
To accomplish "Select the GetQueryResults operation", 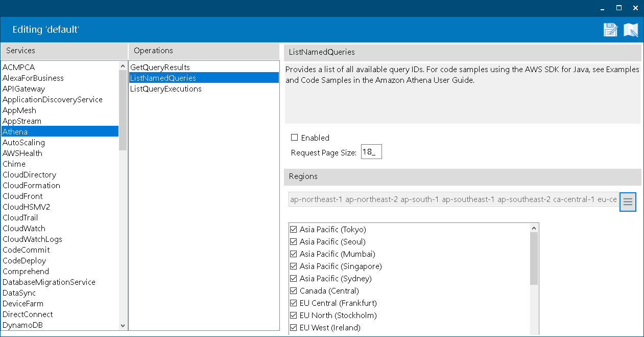I will click(x=204, y=68).
